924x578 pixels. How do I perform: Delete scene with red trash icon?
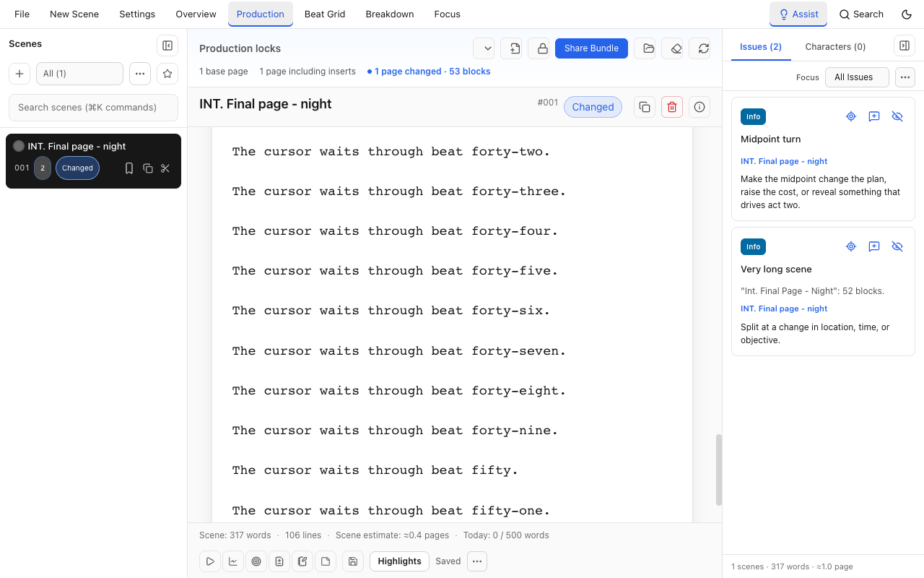coord(672,107)
